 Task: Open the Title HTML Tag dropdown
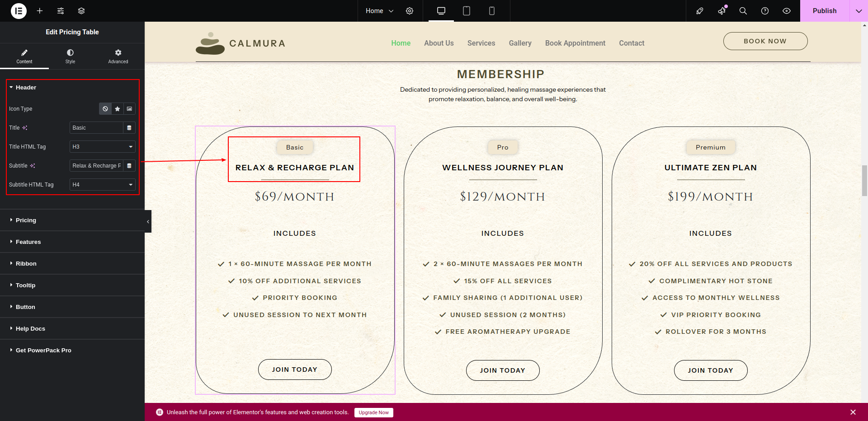pyautogui.click(x=103, y=147)
